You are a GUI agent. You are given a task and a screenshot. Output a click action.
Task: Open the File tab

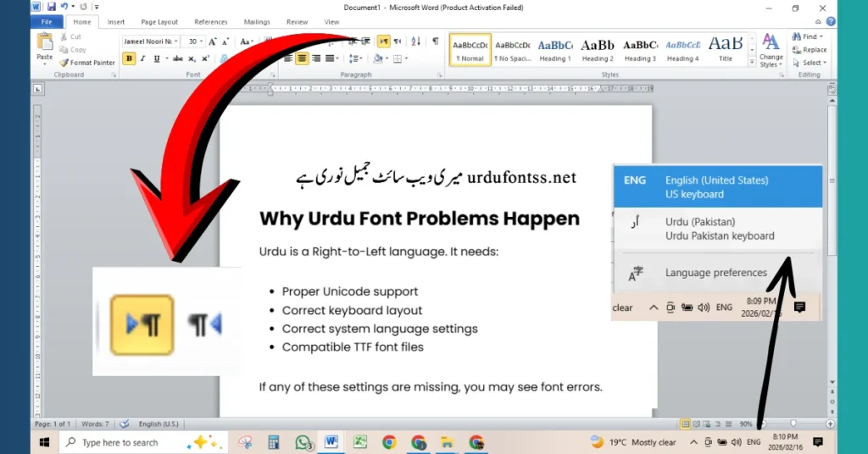pos(47,22)
